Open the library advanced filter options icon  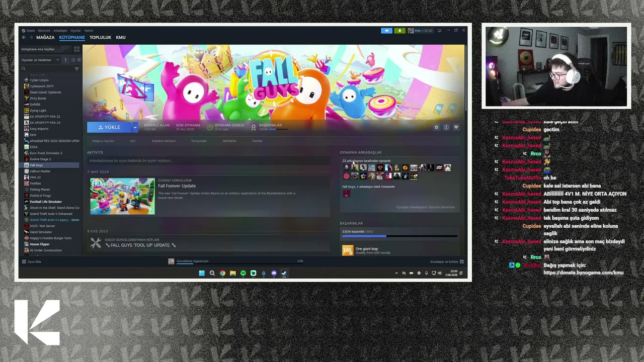(76, 68)
